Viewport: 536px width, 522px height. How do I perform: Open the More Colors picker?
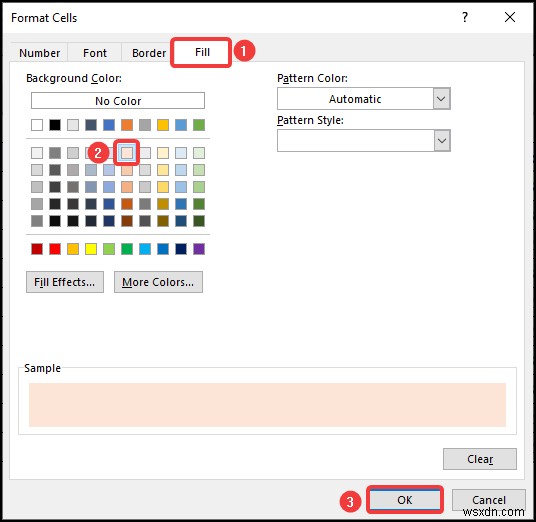158,282
